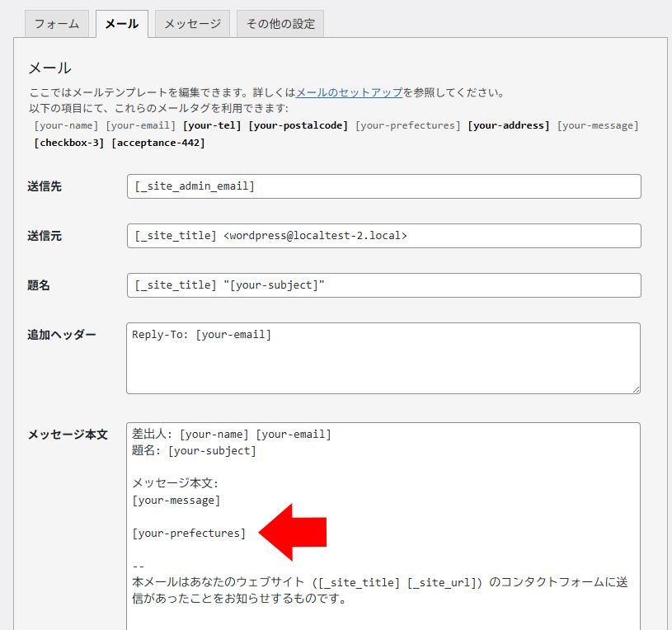
Task: Click the bold [your-address] mail tag
Action: tap(508, 125)
